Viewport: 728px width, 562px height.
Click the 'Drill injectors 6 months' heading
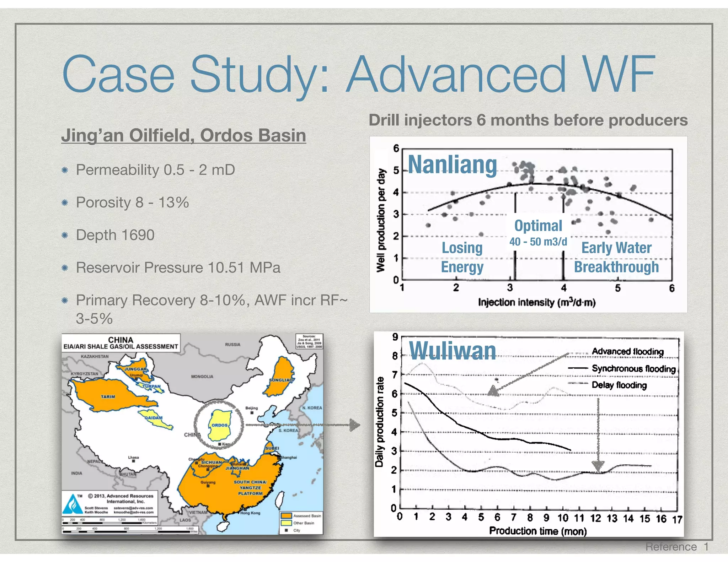(x=528, y=120)
